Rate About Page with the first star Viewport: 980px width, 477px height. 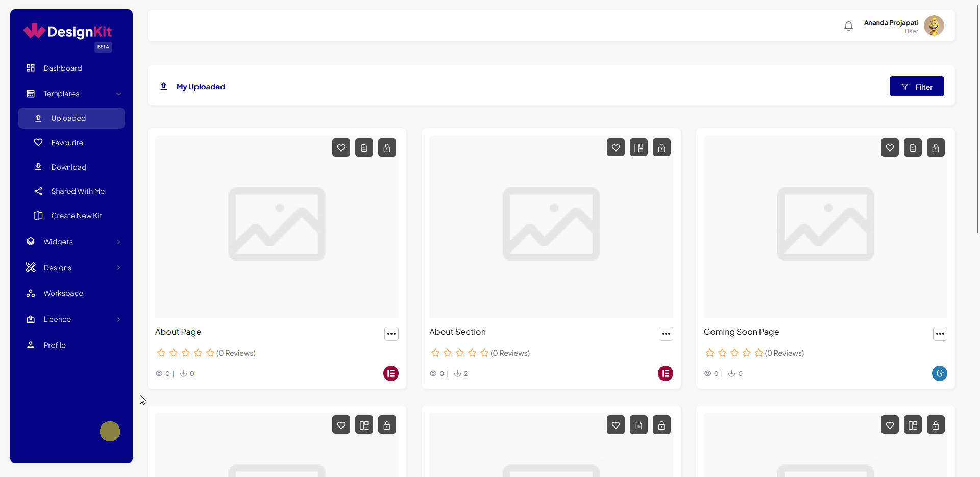point(161,353)
